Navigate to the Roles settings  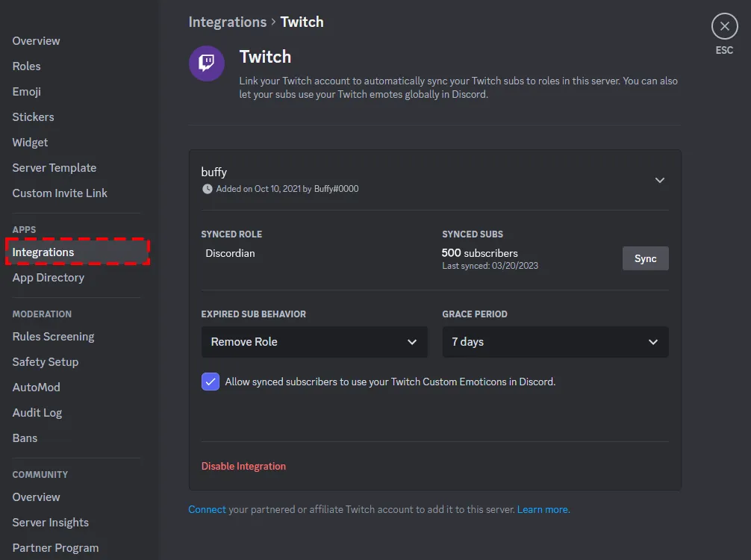[27, 66]
